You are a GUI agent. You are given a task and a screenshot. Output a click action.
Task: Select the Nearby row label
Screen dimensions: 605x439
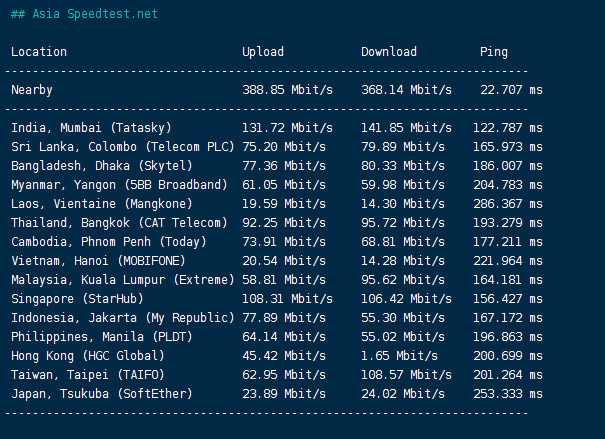coord(32,90)
